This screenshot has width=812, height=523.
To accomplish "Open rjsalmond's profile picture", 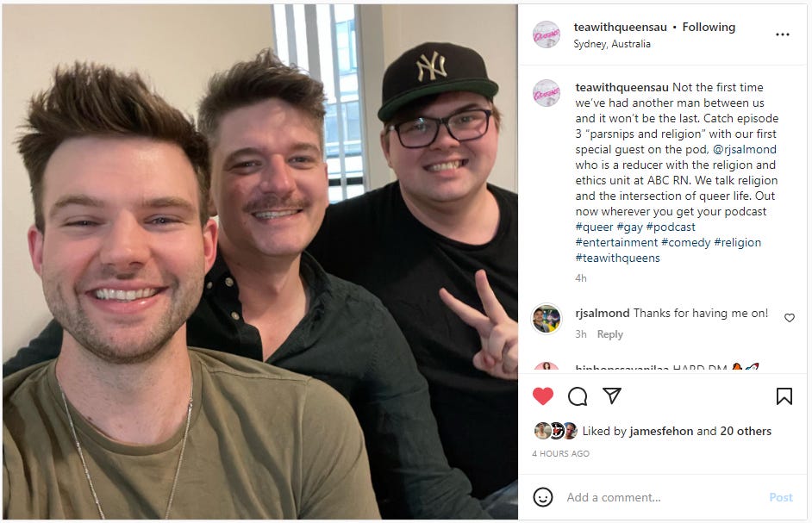I will point(547,319).
